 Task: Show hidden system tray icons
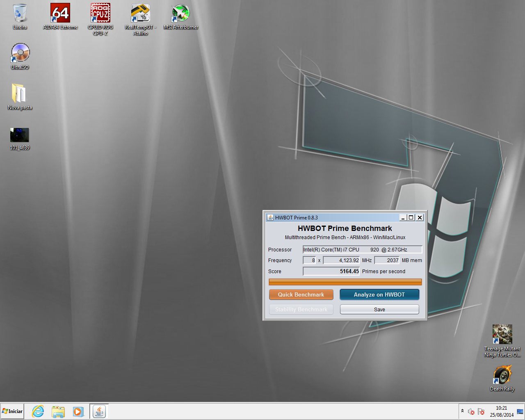(x=462, y=411)
